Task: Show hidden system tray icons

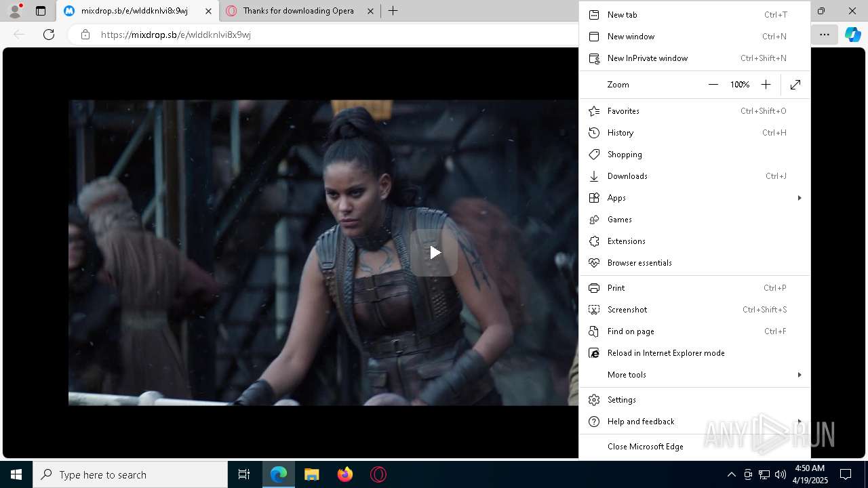Action: pyautogui.click(x=731, y=474)
